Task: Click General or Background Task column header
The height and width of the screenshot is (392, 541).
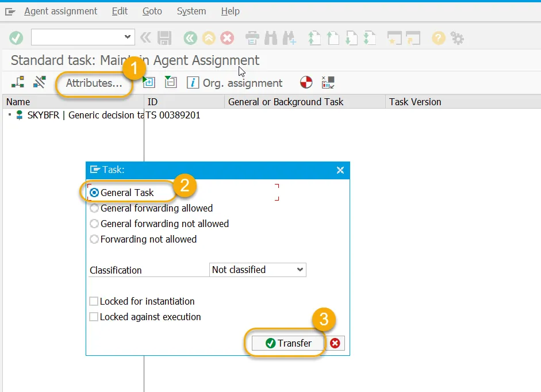Action: [305, 102]
